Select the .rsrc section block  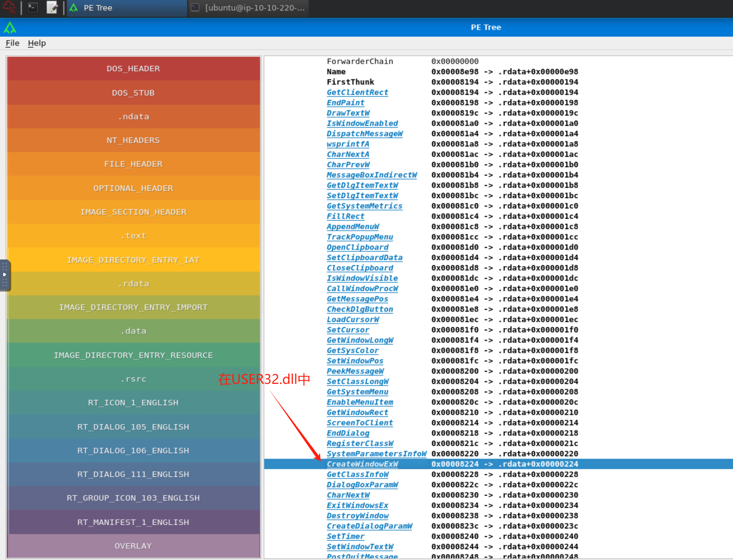click(133, 379)
